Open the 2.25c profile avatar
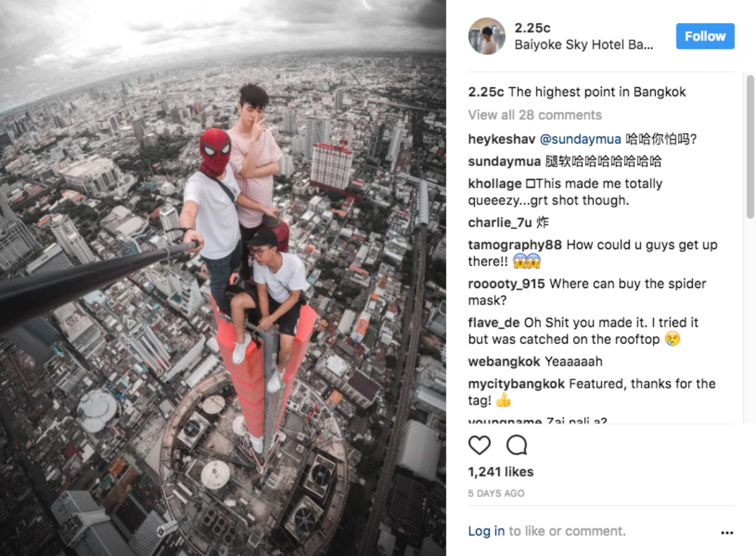This screenshot has width=756, height=556. pyautogui.click(x=487, y=36)
